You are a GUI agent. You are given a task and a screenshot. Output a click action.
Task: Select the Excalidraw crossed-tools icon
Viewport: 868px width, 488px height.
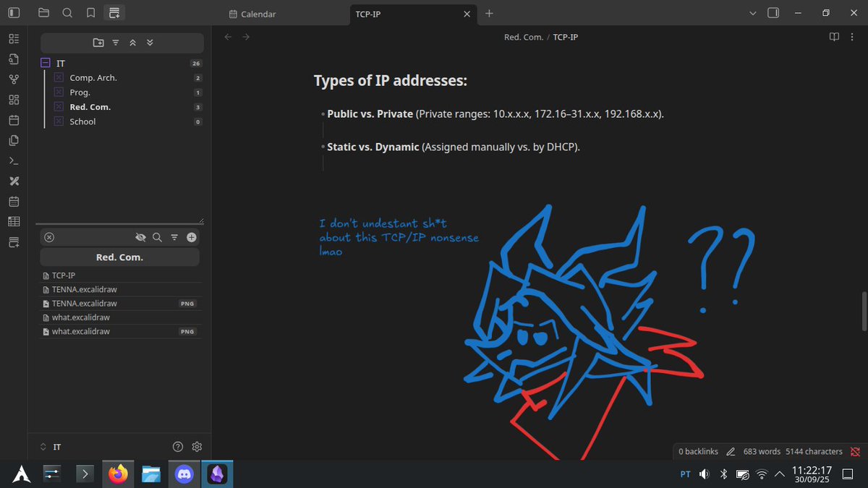point(13,181)
